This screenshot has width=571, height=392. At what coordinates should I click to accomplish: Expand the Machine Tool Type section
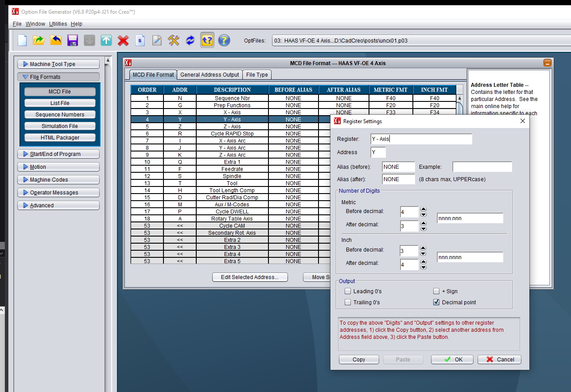pyautogui.click(x=58, y=64)
